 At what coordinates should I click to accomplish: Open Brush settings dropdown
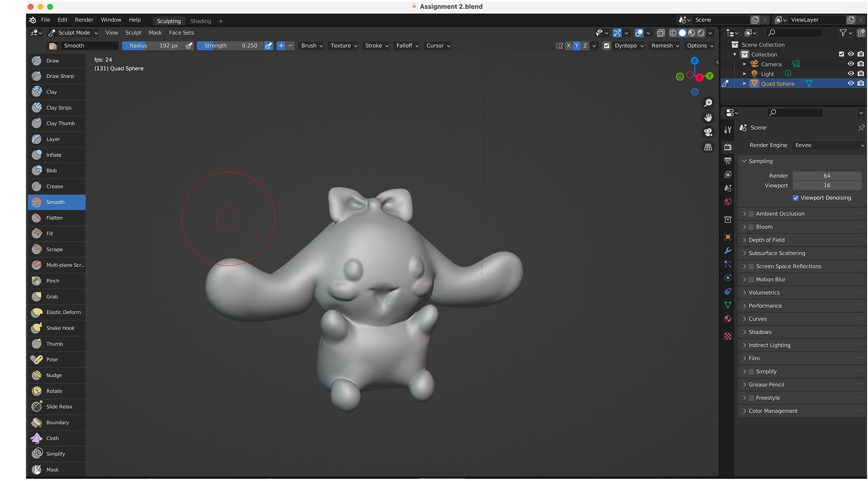click(x=312, y=46)
